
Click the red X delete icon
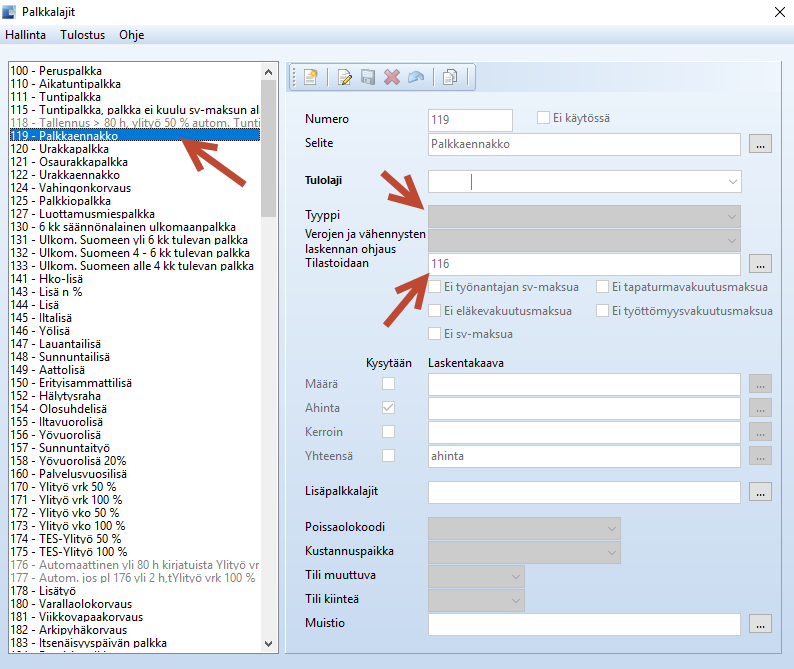click(392, 77)
